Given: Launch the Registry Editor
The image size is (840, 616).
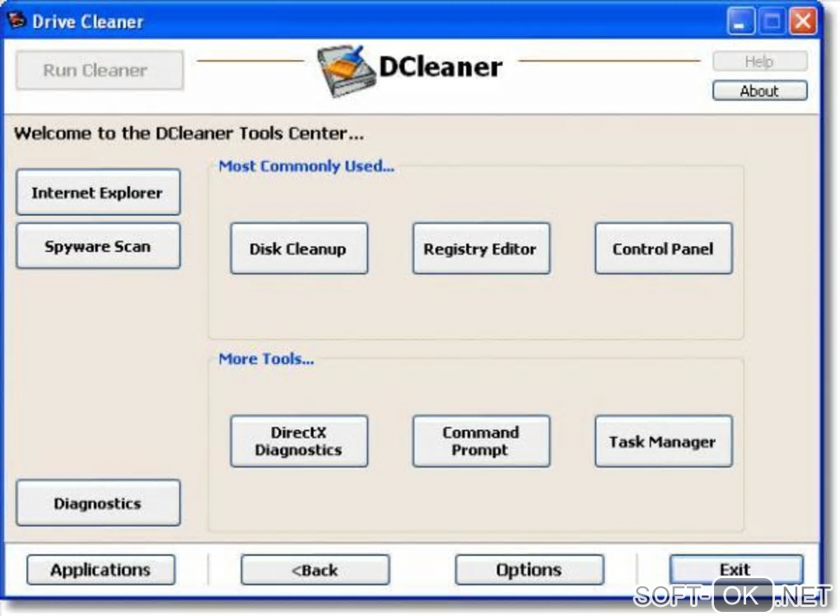Looking at the screenshot, I should tap(481, 249).
